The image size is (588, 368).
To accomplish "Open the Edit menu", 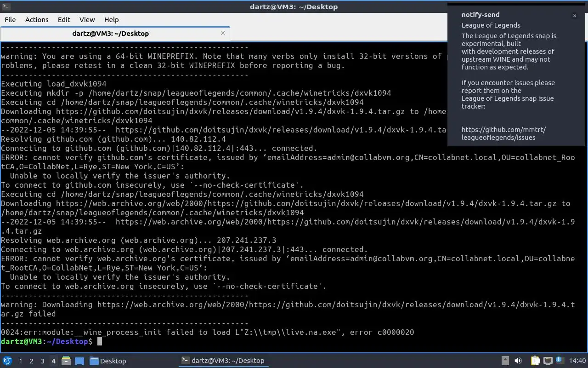I will click(64, 20).
